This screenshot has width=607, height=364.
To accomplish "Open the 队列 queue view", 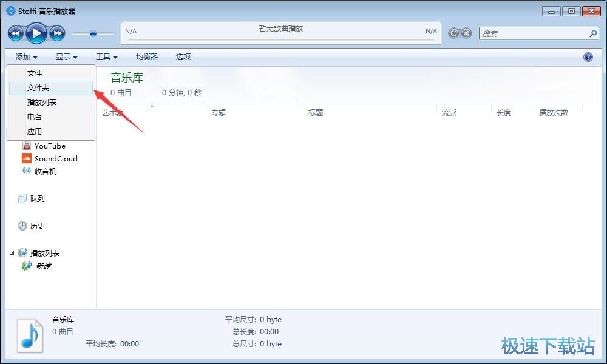I will click(x=37, y=198).
